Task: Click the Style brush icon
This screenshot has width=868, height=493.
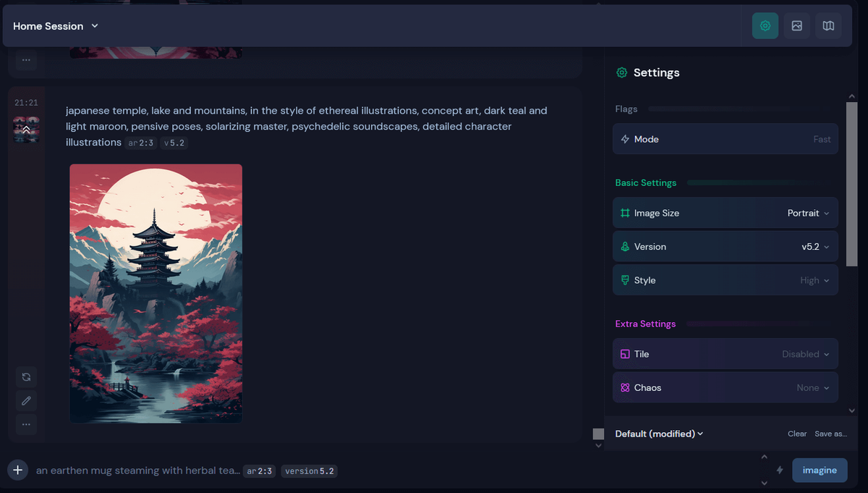Action: (x=625, y=280)
